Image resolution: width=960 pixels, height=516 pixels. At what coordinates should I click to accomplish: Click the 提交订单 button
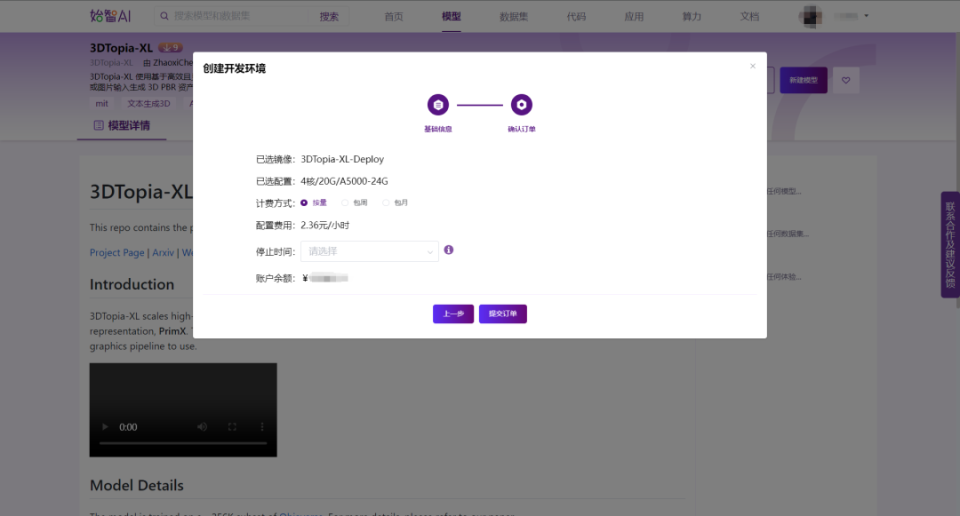pos(503,313)
